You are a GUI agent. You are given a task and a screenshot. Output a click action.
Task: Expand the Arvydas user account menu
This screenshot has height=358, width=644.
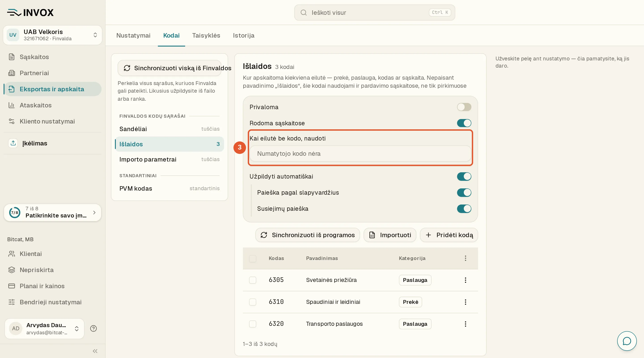click(x=44, y=328)
